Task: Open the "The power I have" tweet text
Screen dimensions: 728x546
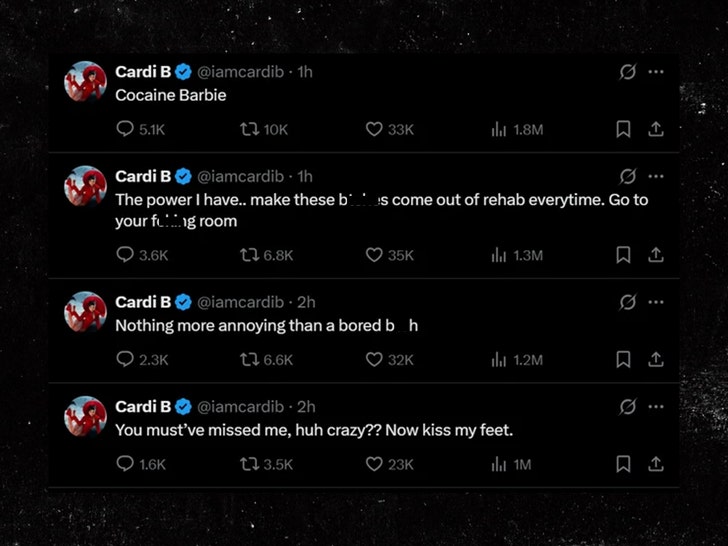Action: pyautogui.click(x=380, y=200)
